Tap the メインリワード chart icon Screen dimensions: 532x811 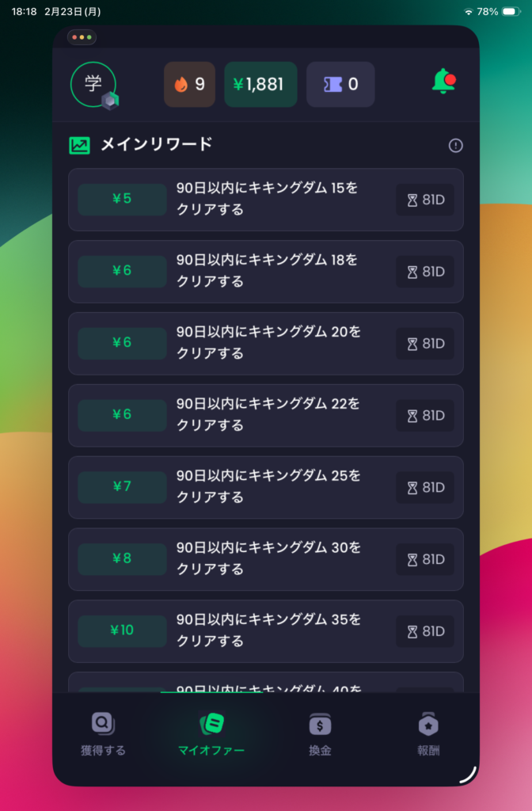coord(79,145)
